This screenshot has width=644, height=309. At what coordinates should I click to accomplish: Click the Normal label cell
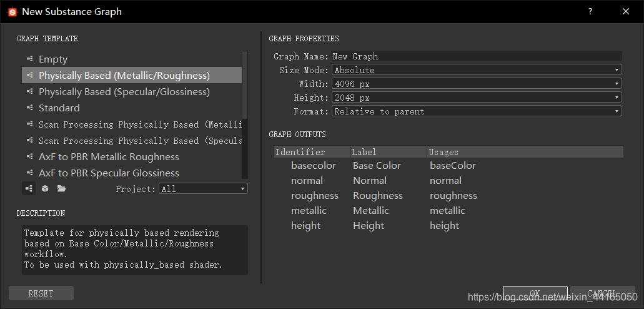[x=370, y=181]
